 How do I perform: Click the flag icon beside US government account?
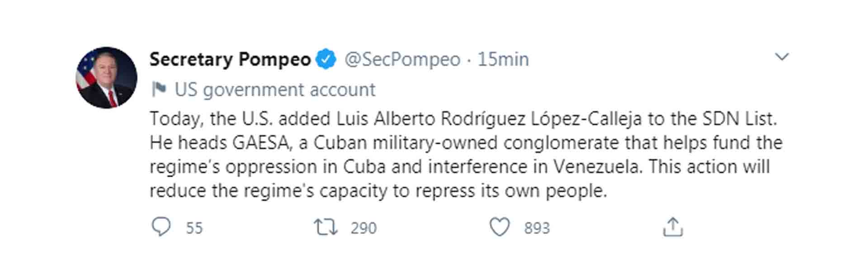[x=159, y=89]
